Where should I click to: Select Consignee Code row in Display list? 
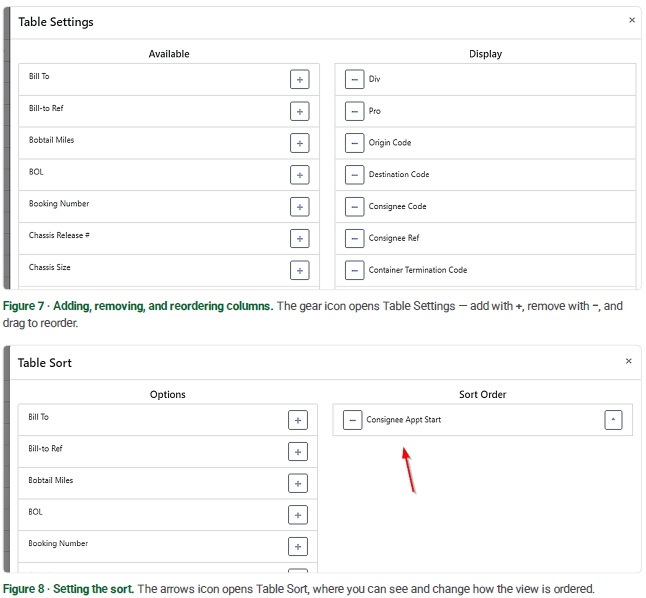coord(485,206)
